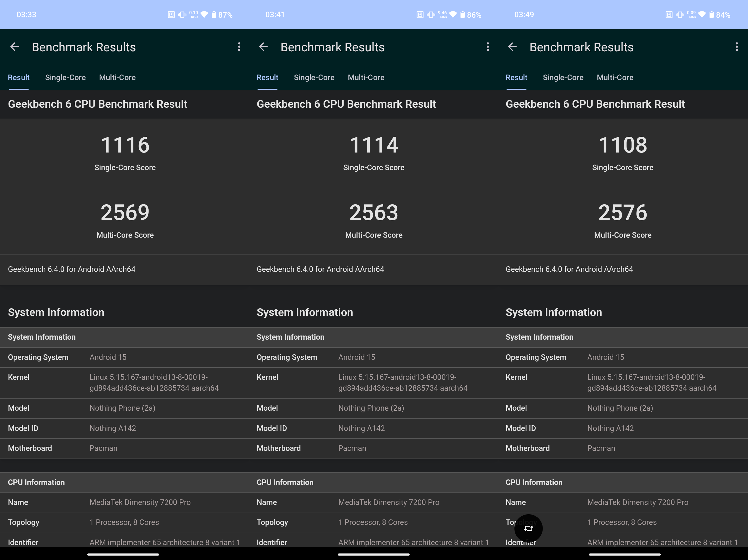Tap the 87% battery icon
748x560 pixels.
coord(214,14)
